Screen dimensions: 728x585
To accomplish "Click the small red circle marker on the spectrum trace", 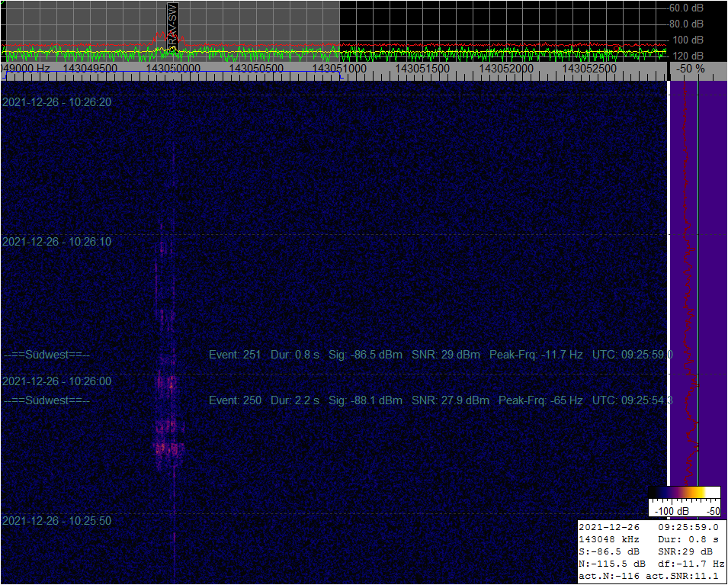I will tap(616, 48).
